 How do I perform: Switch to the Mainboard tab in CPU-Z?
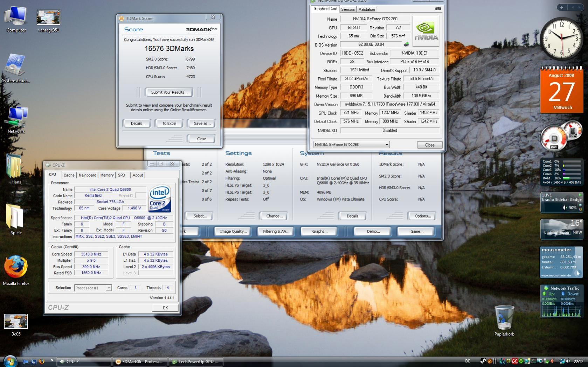click(87, 175)
